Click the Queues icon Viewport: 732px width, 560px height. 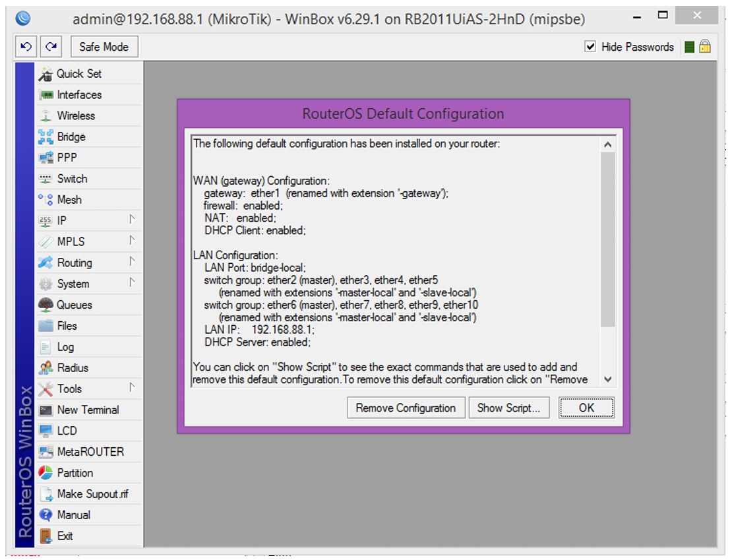46,305
